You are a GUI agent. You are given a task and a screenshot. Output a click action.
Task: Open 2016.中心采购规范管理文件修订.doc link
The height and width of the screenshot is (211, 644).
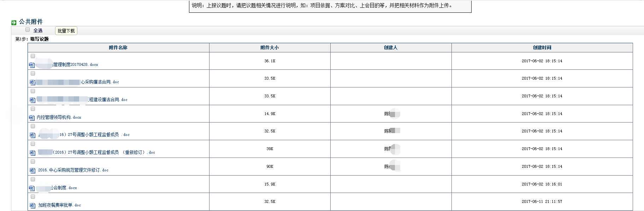73,170
